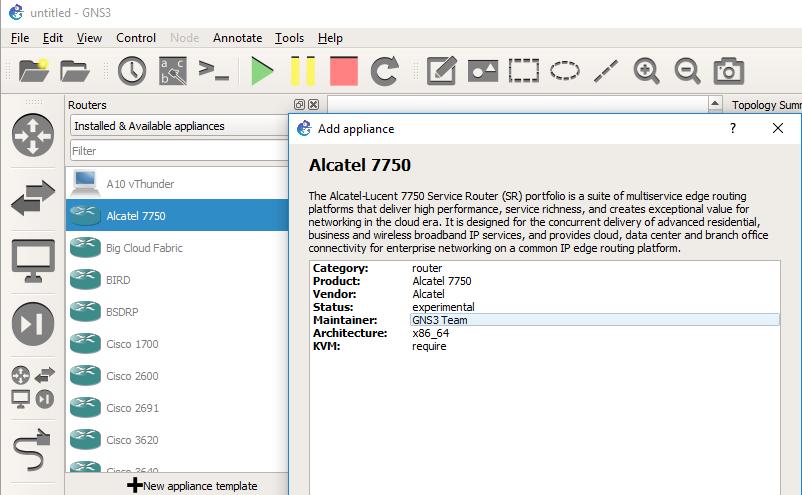Screen dimensions: 802x495
Task: Select Big Cloud Fabric appliance
Action: point(177,248)
